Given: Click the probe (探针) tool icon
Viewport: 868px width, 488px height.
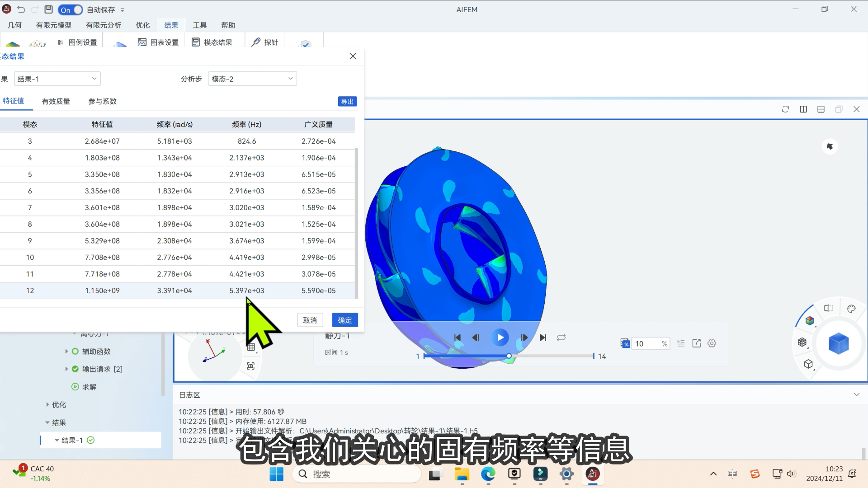Looking at the screenshot, I should click(x=256, y=42).
